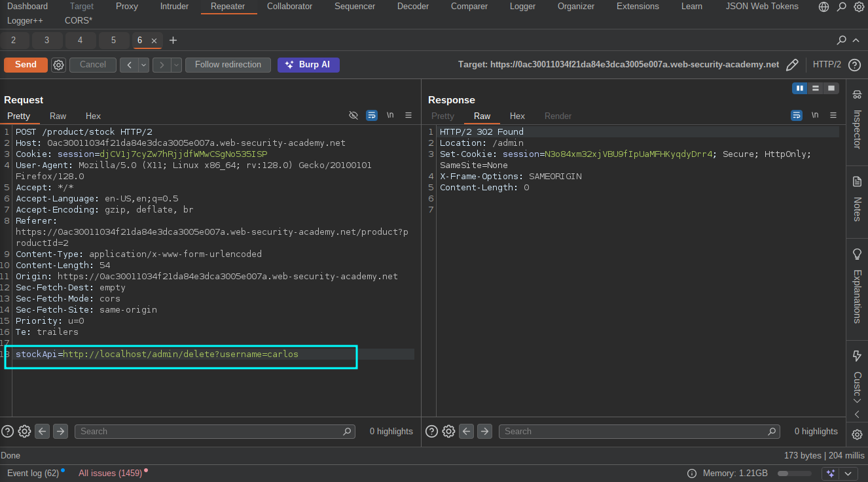Switch to top-bottom split layout

click(816, 88)
